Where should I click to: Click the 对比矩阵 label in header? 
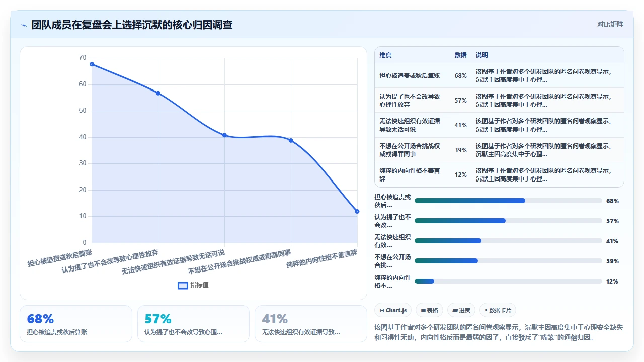[x=610, y=24]
